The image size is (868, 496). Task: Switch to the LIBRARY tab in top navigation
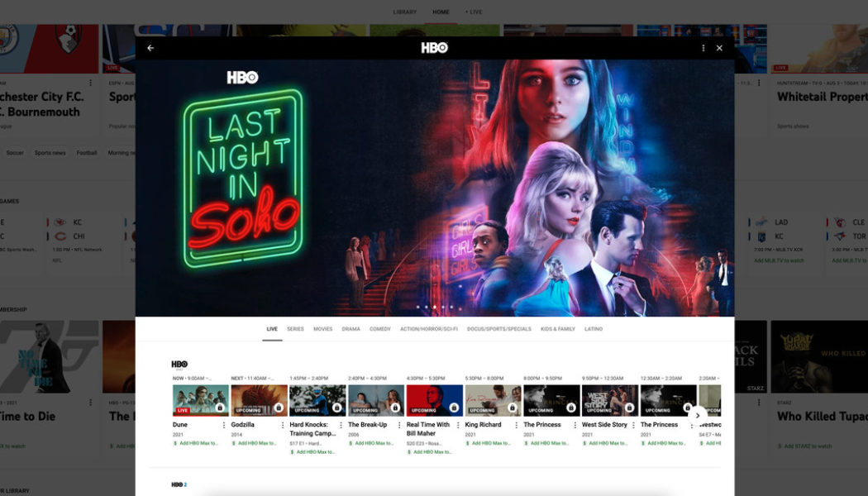click(x=404, y=12)
